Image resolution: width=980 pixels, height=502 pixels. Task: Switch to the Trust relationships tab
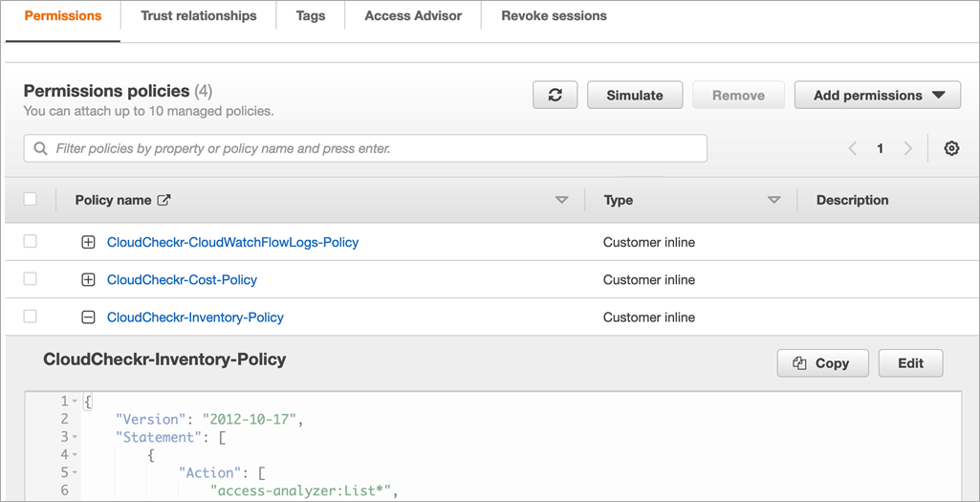(x=198, y=16)
